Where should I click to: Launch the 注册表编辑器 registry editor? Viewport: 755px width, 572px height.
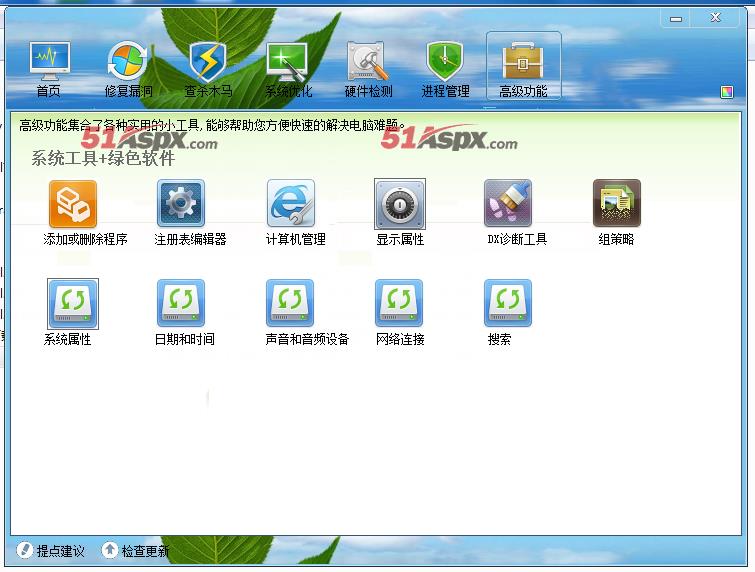[181, 204]
